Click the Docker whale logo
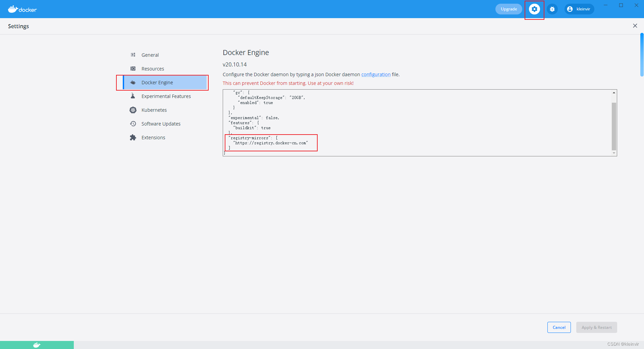 click(x=22, y=9)
